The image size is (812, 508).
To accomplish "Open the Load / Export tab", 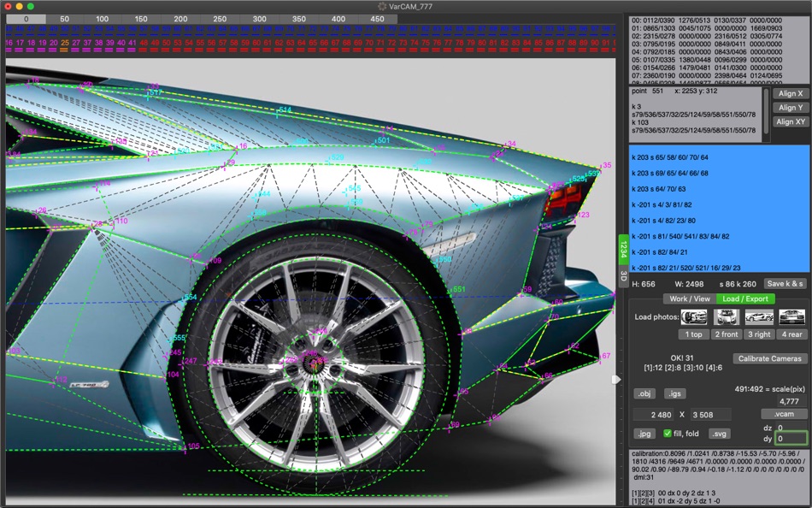I will click(745, 298).
